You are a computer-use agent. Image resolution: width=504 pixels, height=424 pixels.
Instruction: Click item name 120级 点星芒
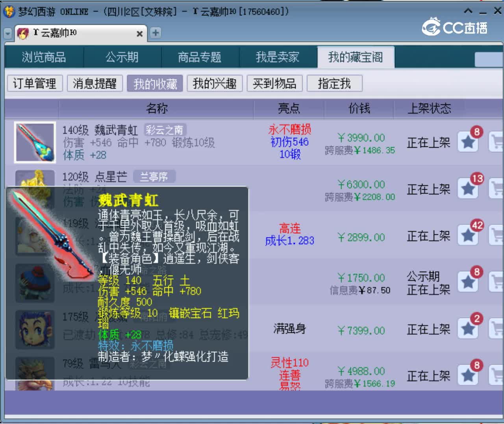[95, 177]
